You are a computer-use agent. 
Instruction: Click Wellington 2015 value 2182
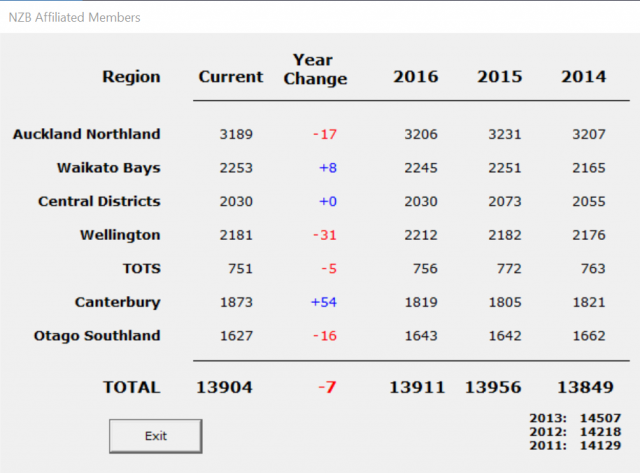pyautogui.click(x=505, y=235)
